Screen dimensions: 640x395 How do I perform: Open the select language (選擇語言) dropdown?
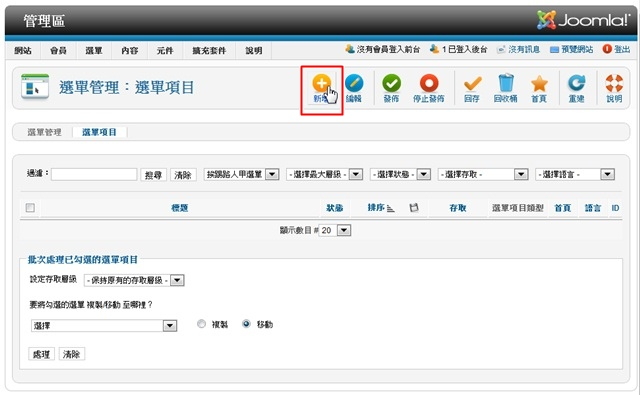click(575, 174)
